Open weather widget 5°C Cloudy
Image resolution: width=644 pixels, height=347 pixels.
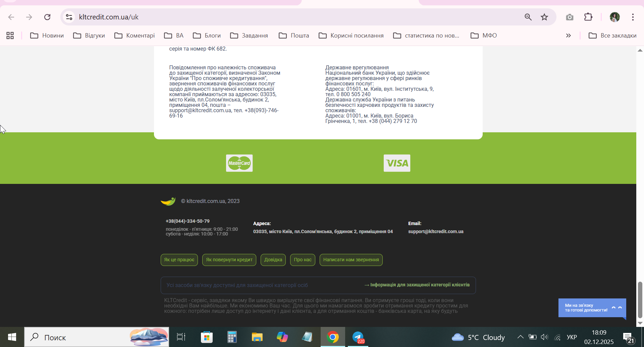pos(478,337)
